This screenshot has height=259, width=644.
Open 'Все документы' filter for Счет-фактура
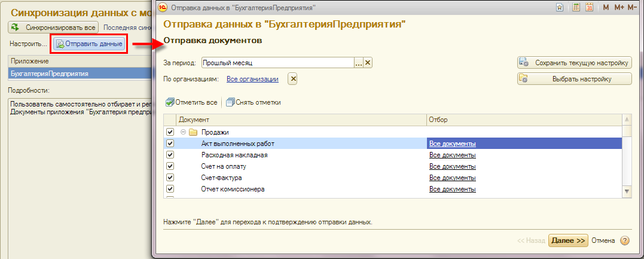[x=453, y=178]
